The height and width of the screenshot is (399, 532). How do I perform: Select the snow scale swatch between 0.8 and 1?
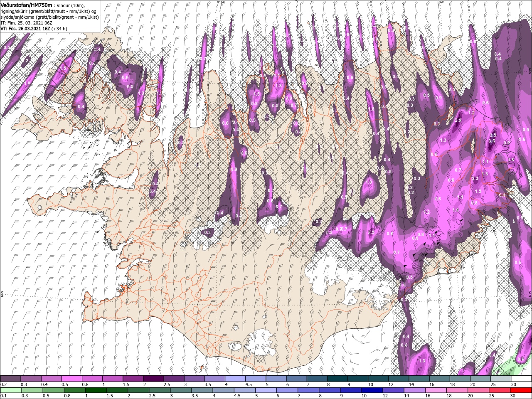coord(92,379)
